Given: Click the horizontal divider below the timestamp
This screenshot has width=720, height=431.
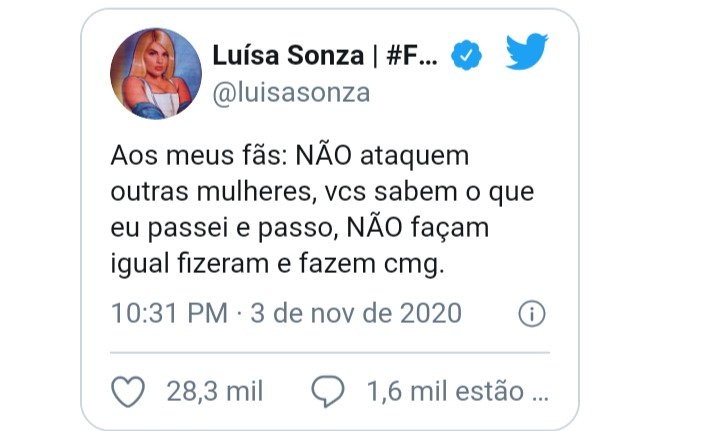Looking at the screenshot, I should tap(330, 353).
